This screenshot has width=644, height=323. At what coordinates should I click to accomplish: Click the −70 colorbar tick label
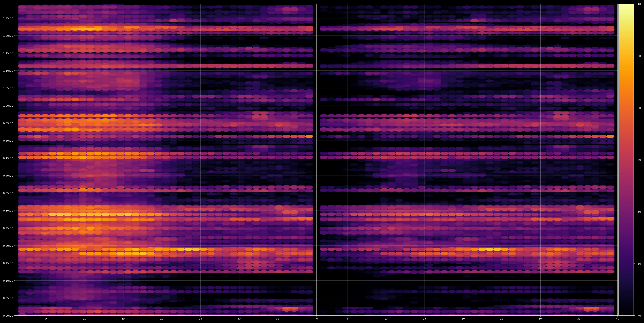[638, 315]
